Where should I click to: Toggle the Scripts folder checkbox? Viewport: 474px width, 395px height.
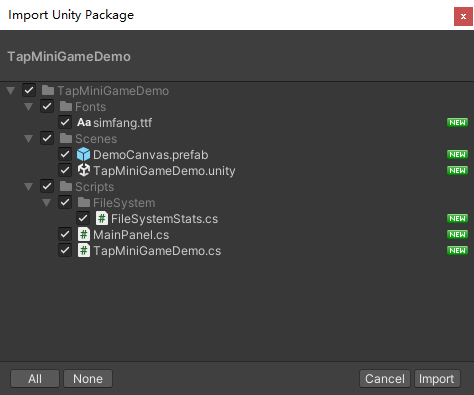tap(47, 186)
